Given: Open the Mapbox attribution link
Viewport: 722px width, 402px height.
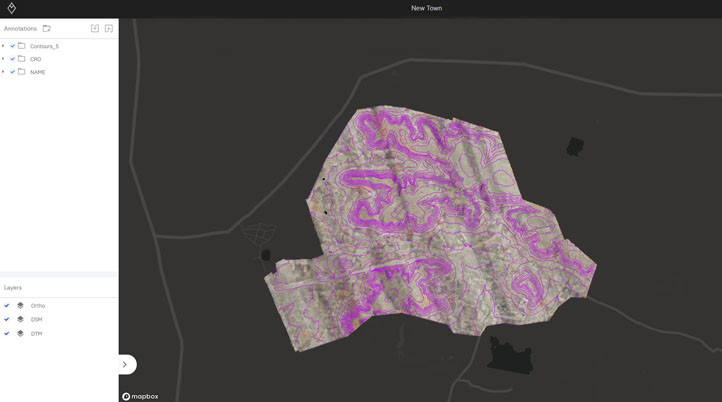Looking at the screenshot, I should pyautogui.click(x=140, y=396).
